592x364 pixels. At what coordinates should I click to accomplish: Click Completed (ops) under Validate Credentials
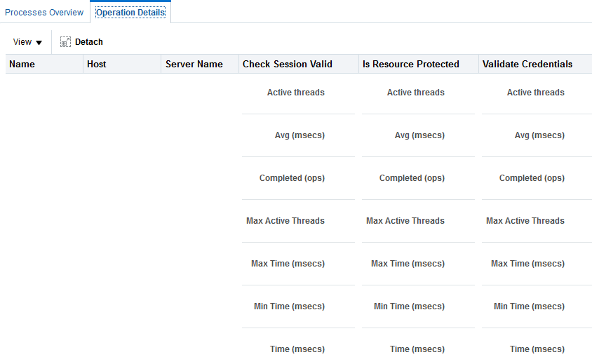[532, 178]
